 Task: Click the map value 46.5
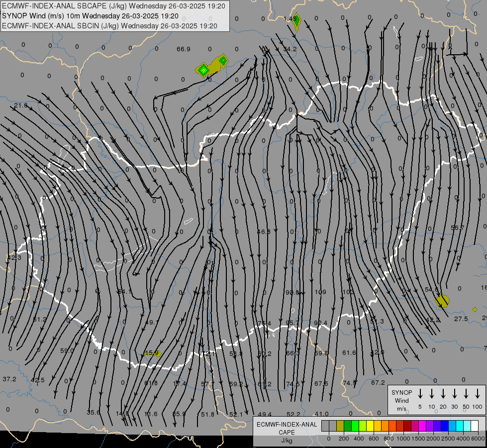click(x=264, y=231)
